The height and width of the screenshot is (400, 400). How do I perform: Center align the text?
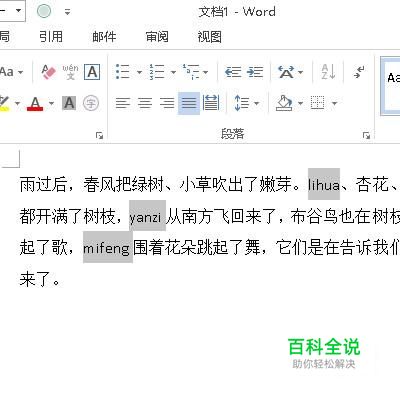point(145,103)
